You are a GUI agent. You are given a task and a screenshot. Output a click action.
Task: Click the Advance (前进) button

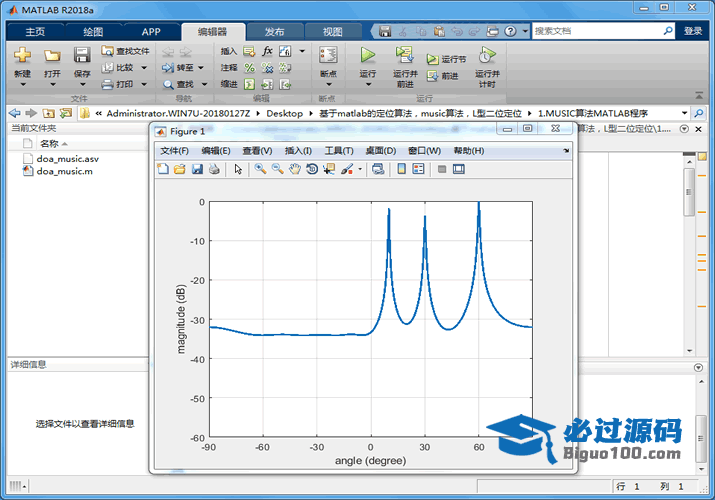click(x=442, y=76)
